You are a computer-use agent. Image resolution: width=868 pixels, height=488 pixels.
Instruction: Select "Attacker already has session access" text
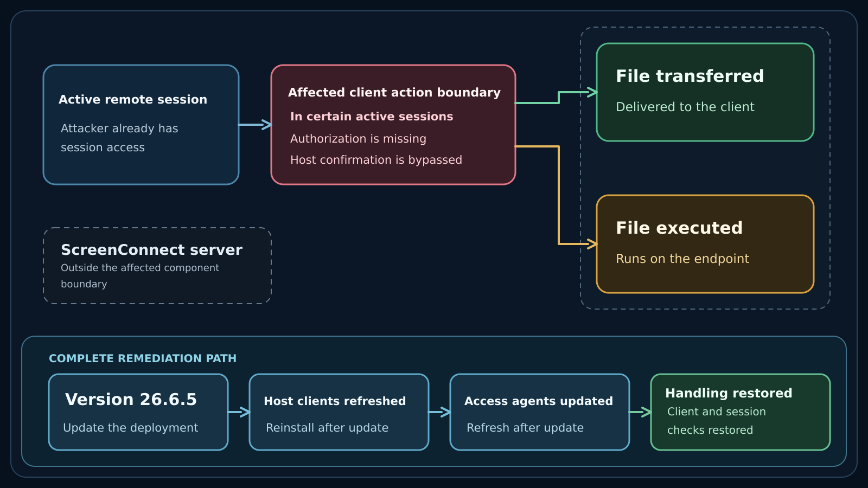coord(119,138)
